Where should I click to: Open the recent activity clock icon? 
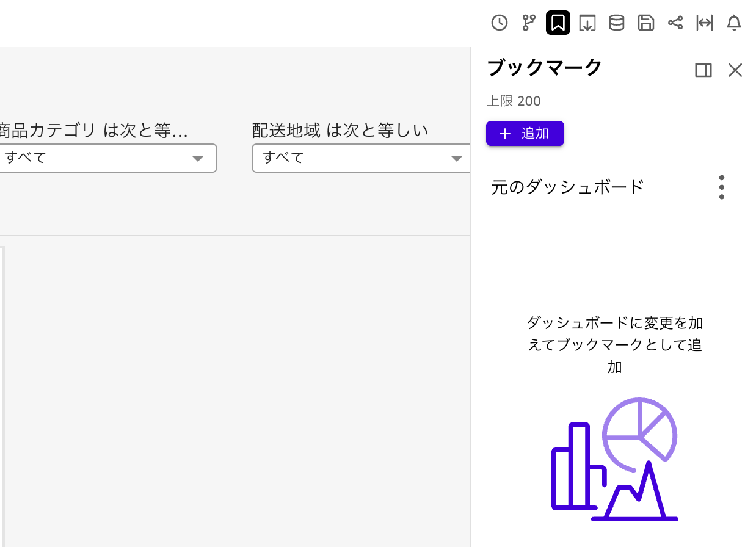click(x=499, y=23)
